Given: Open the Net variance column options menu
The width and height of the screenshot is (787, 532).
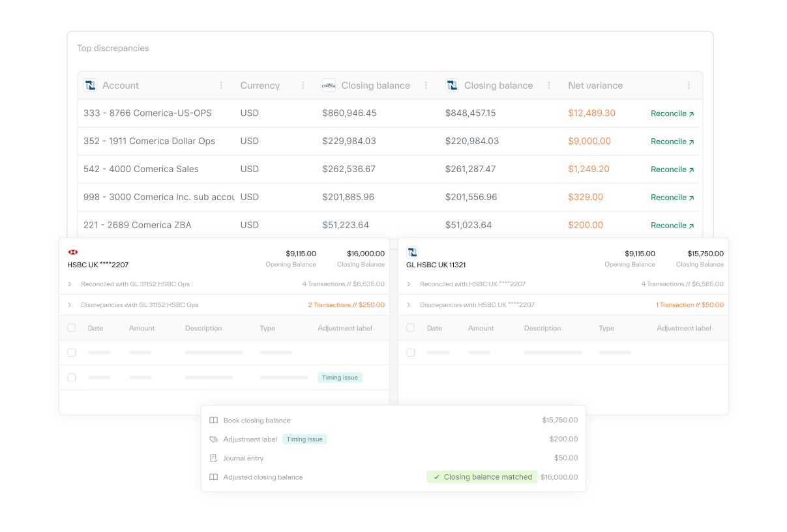Looking at the screenshot, I should (689, 85).
